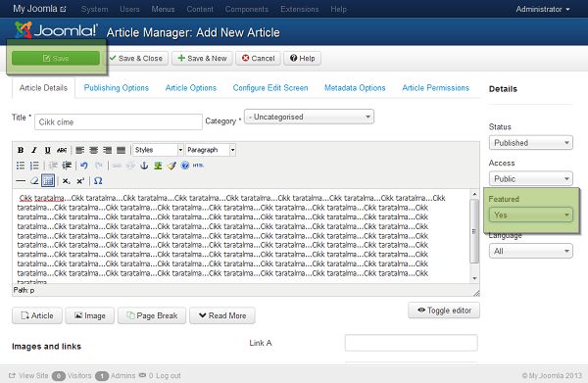Align text left in the editor

pos(80,150)
